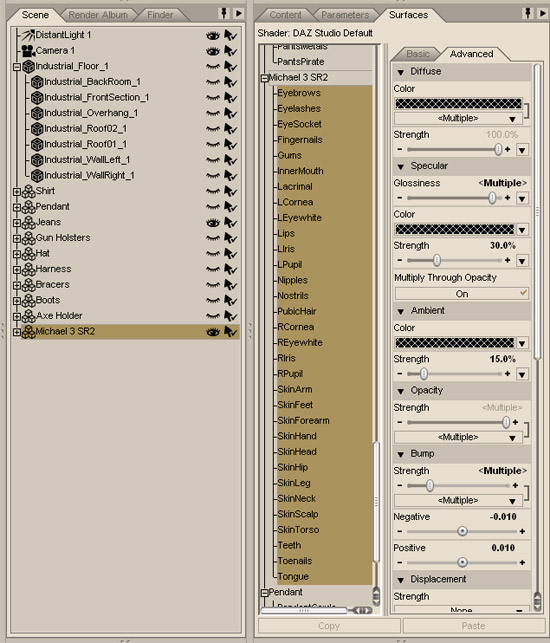Toggle Multiply Through Opacity On checkbox
The width and height of the screenshot is (550, 643).
pos(461,294)
